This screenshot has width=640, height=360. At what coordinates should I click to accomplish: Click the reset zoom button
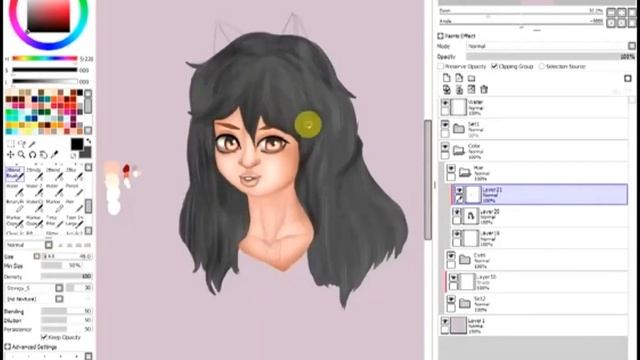(632, 13)
